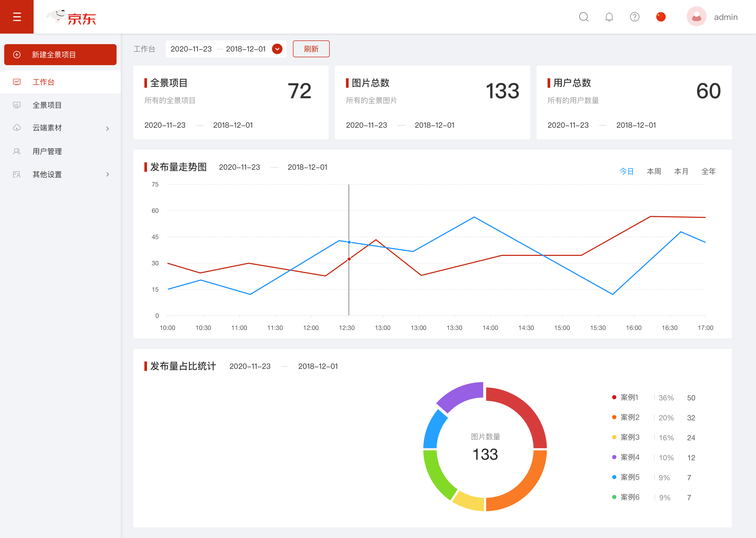Toggle 案例6 legend entry
Screen dimensions: 756x538
[626, 497]
